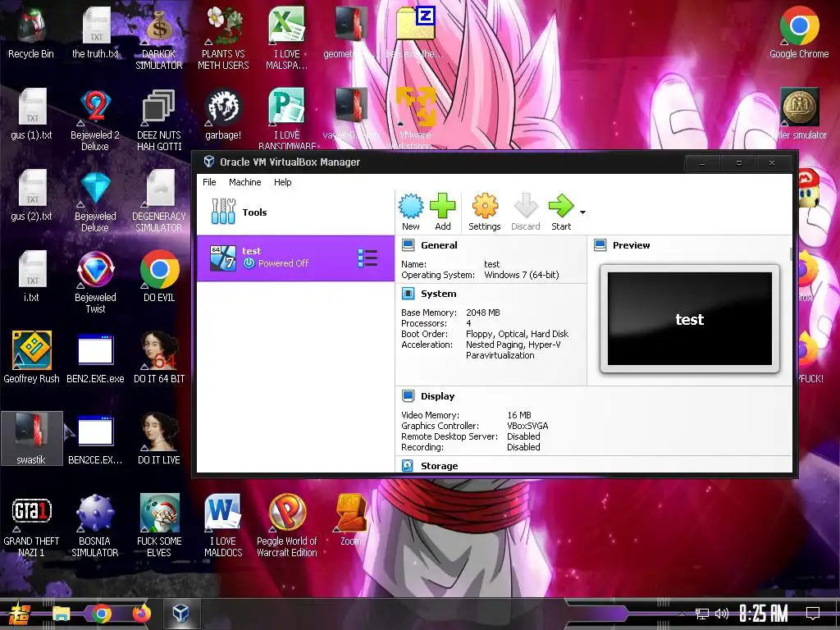Select the BEN2.EXE.exe desktop file

click(95, 358)
